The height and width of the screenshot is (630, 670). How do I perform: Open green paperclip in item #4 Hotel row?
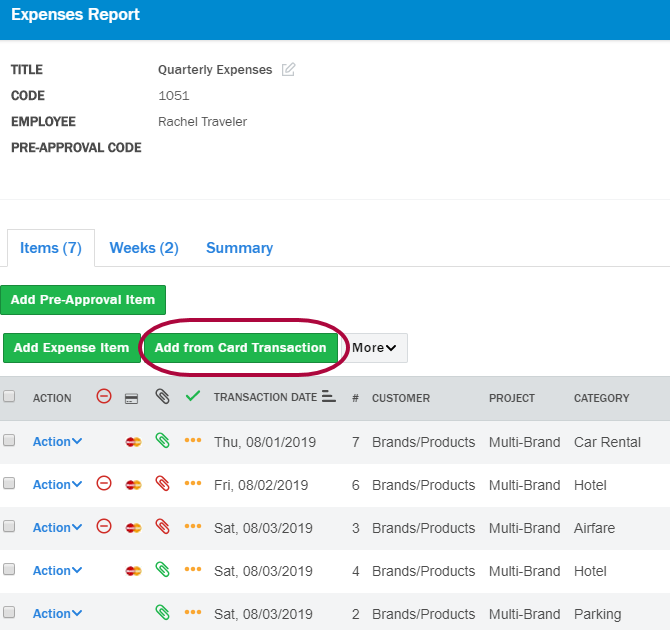pyautogui.click(x=162, y=569)
